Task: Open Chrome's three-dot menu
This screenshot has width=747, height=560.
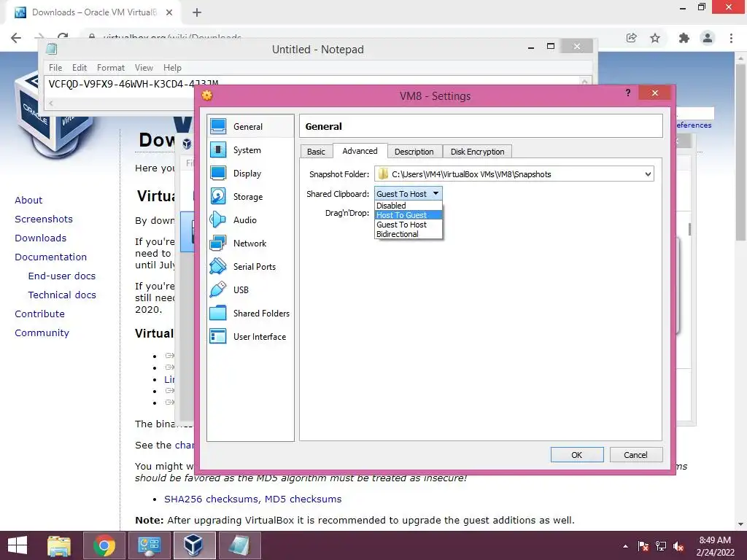Action: point(731,38)
